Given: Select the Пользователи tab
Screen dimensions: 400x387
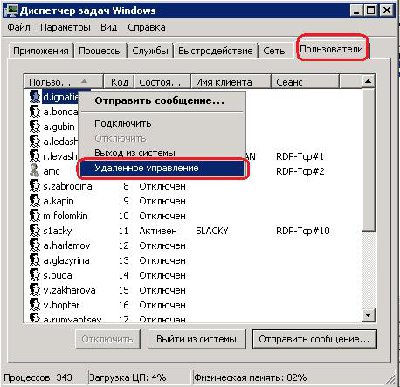Looking at the screenshot, I should click(x=332, y=49).
